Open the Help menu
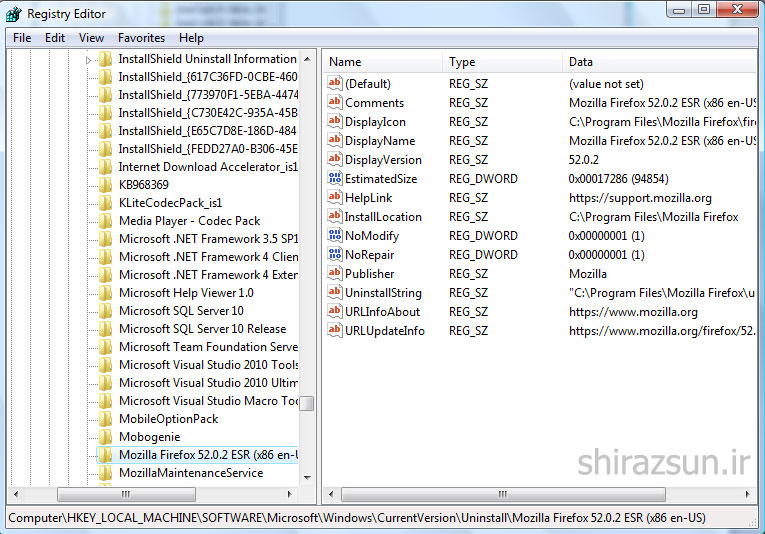765x534 pixels. [x=191, y=38]
